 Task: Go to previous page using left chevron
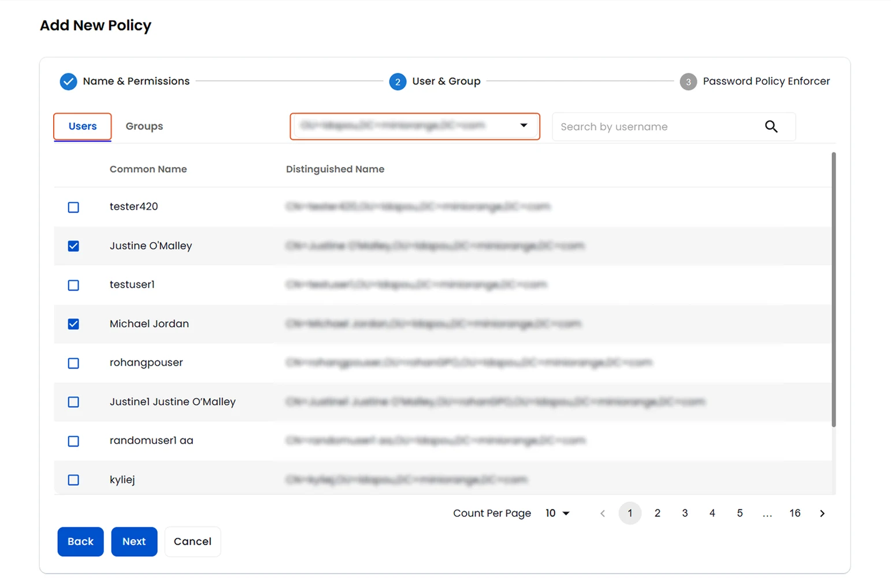click(x=603, y=513)
